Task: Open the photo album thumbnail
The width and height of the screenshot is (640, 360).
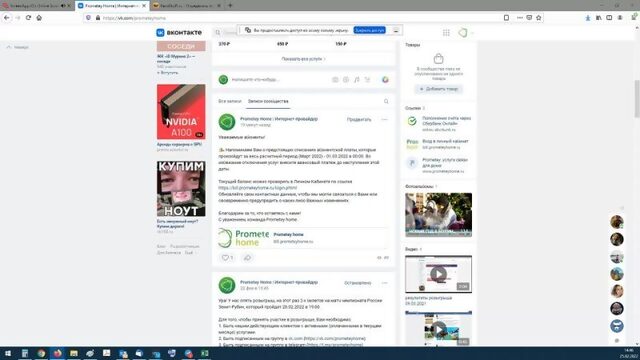Action: (438, 215)
